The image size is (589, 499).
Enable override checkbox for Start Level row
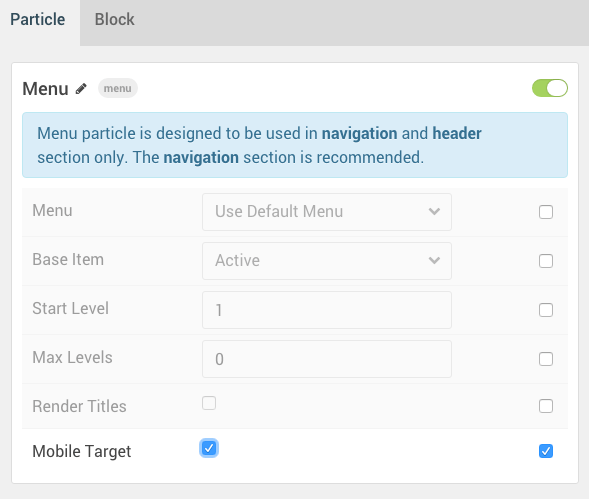(546, 310)
